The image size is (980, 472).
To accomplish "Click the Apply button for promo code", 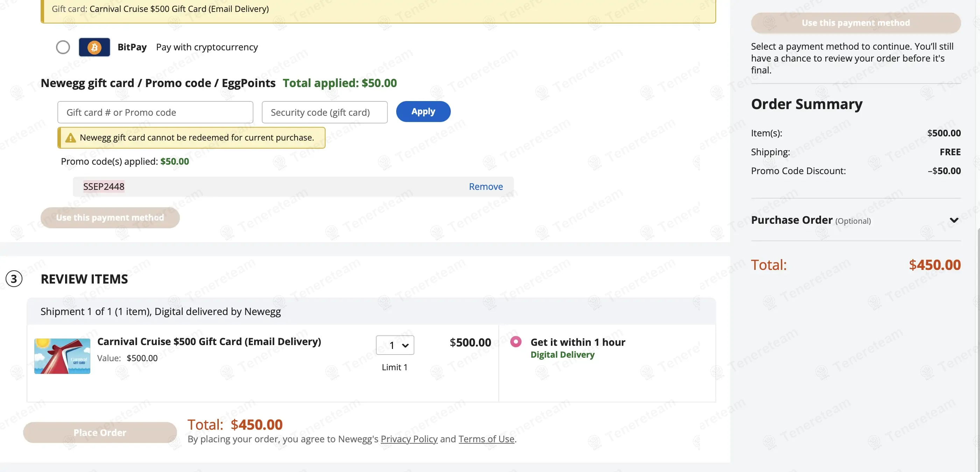I will tap(423, 111).
